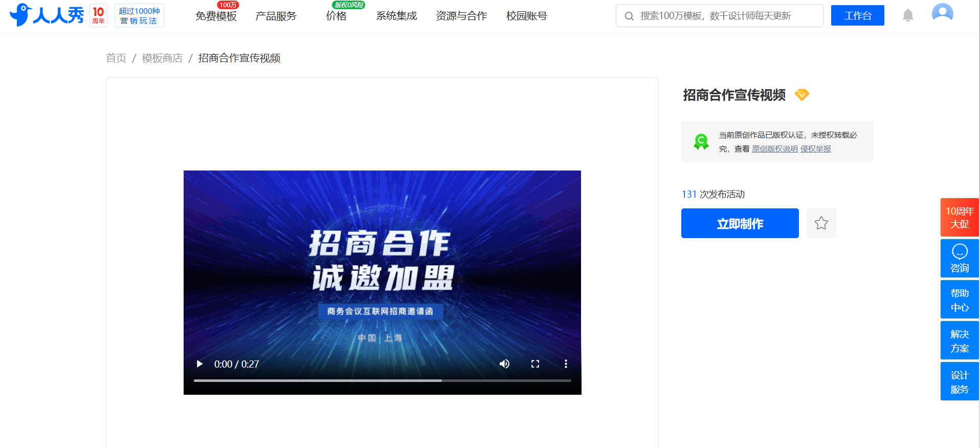Click the 侵权举报 link
Screen dimensions: 980x448
816,149
